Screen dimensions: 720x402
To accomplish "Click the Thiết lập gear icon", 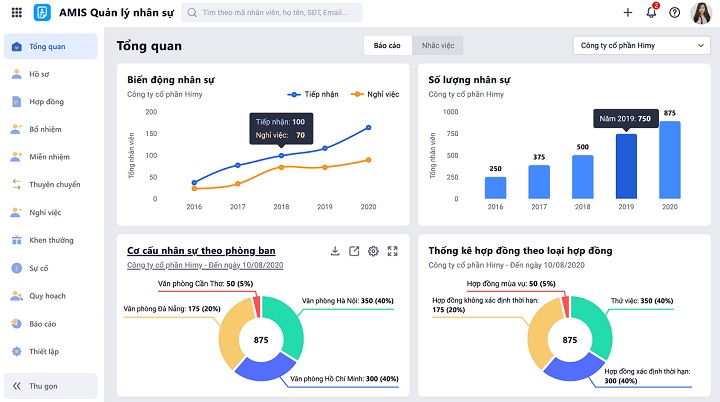I will coord(17,351).
